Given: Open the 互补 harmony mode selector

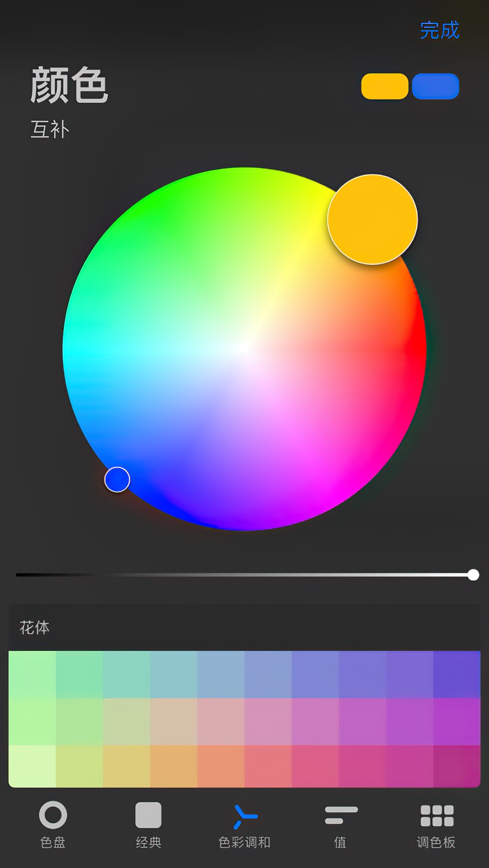Looking at the screenshot, I should click(x=50, y=130).
